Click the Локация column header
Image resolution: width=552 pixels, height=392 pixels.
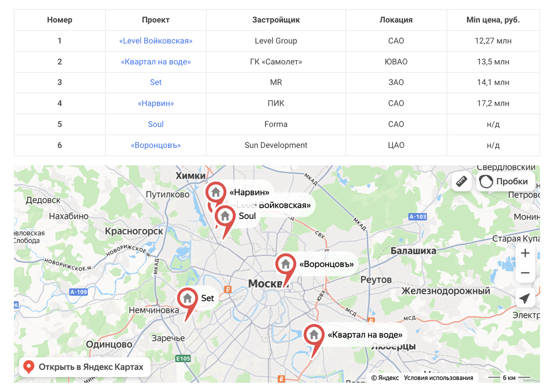pyautogui.click(x=396, y=20)
